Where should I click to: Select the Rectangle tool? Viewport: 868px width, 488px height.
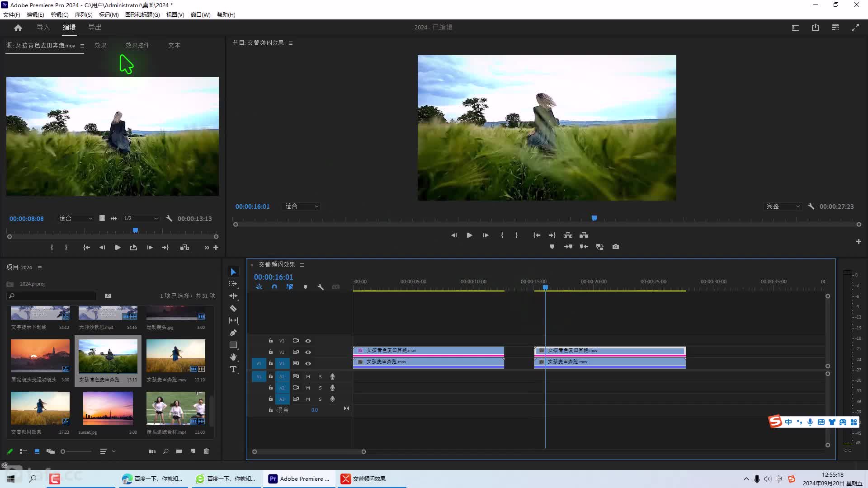(233, 345)
